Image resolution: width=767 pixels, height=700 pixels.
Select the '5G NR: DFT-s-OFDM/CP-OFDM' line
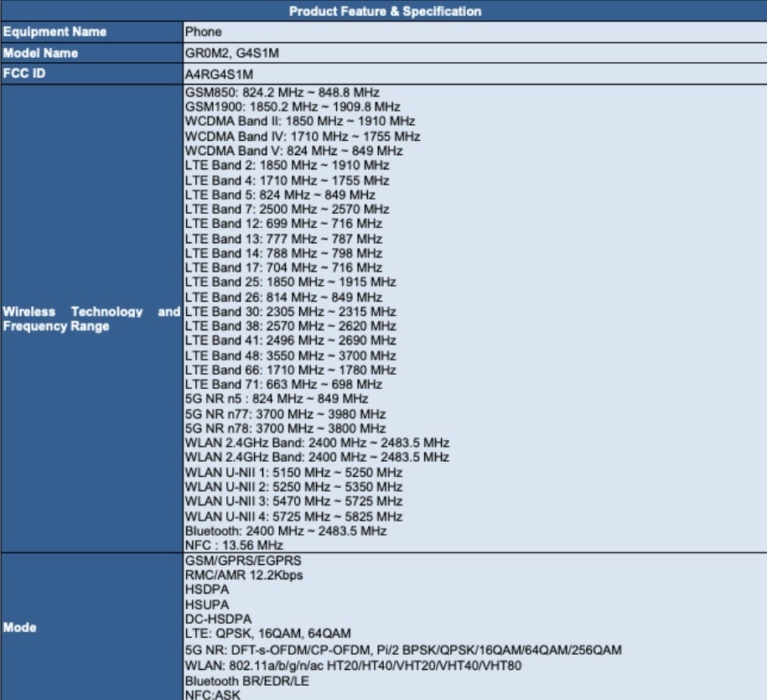pyautogui.click(x=403, y=650)
